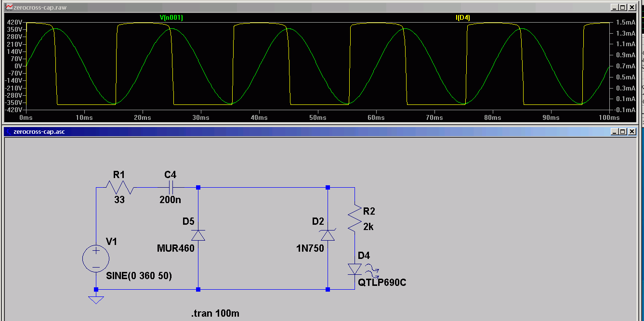Maximize the zerocross-cap.raw waveform window
The image size is (644, 321).
coord(623,8)
